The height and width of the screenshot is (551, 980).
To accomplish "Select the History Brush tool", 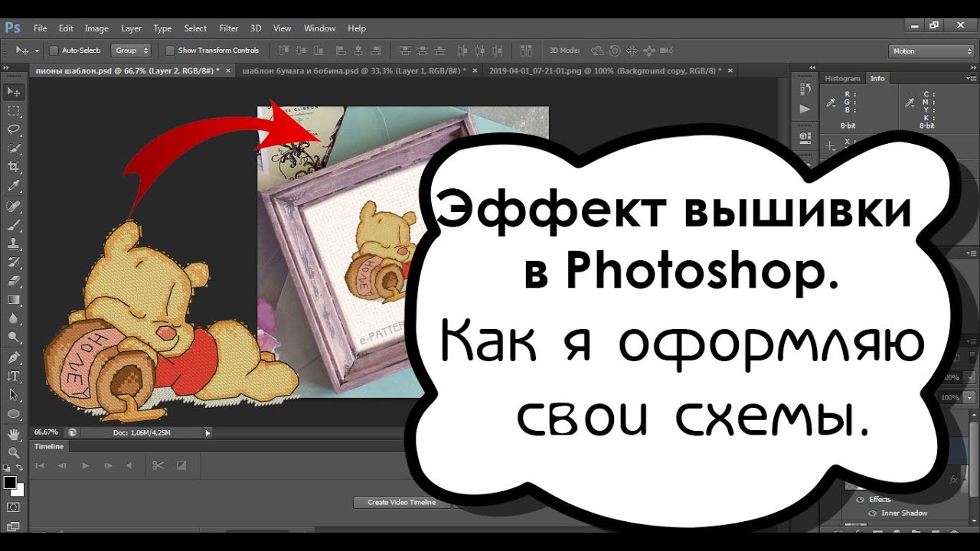I will click(14, 262).
